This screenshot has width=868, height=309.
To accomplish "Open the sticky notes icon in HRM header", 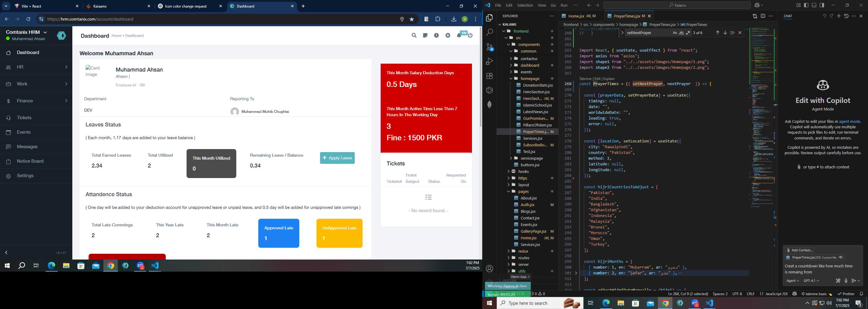I will pos(425,35).
